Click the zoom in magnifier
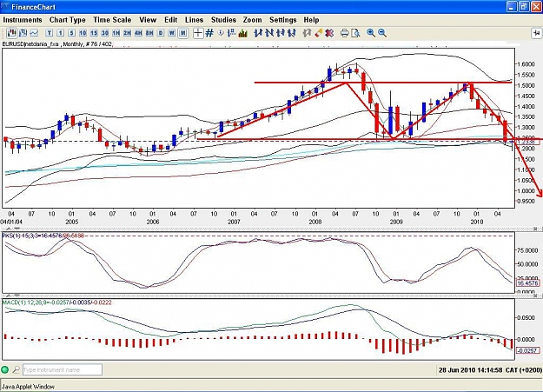This screenshot has width=543, height=392. 371,33
